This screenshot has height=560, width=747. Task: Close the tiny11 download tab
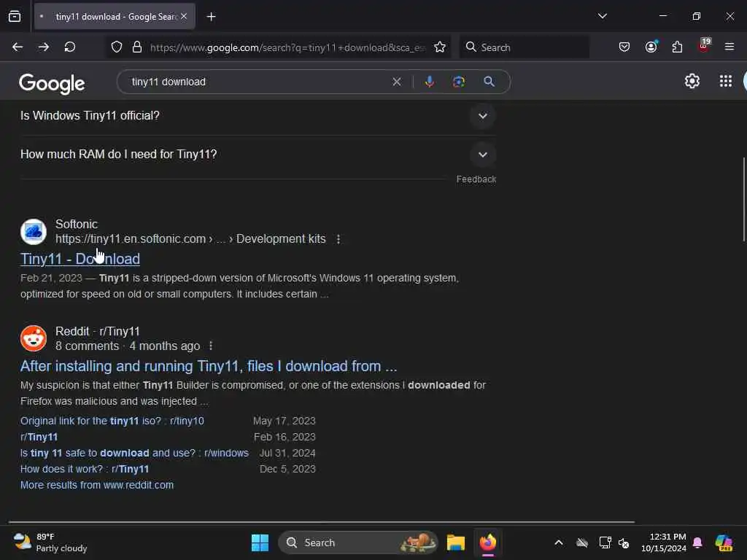tap(184, 17)
